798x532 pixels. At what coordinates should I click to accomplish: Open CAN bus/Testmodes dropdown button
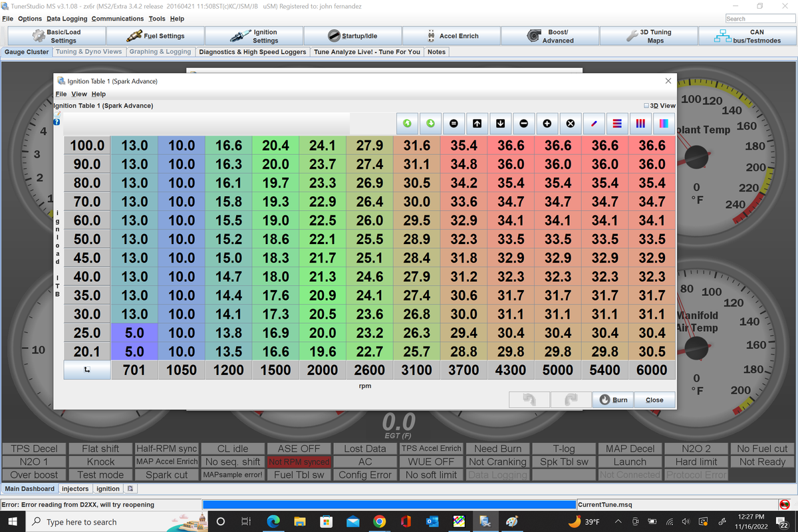pyautogui.click(x=747, y=36)
